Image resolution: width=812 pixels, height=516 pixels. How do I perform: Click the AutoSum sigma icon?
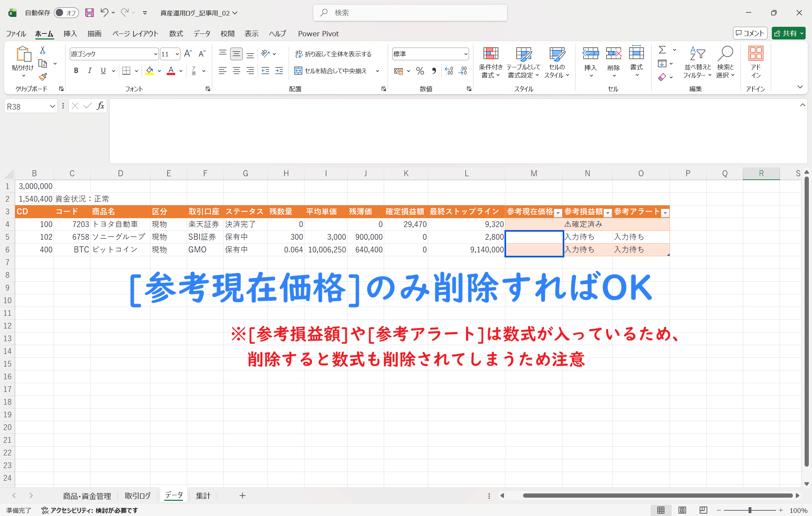click(662, 50)
